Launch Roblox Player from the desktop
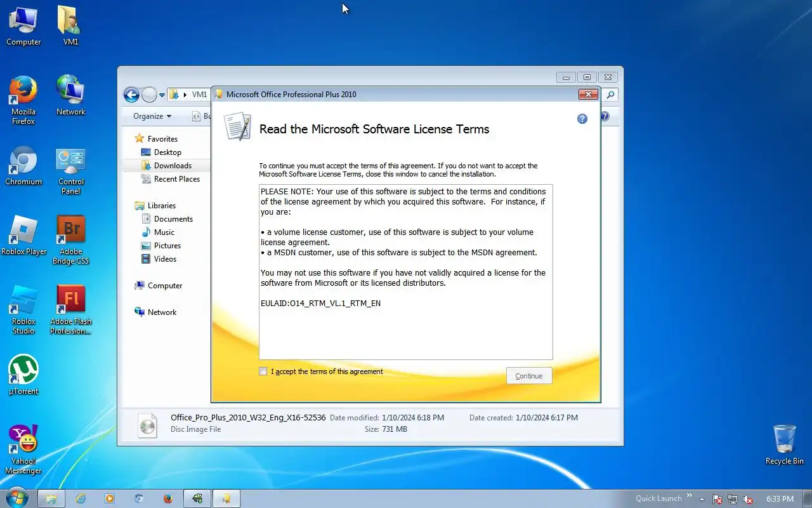The image size is (812, 508). tap(23, 236)
